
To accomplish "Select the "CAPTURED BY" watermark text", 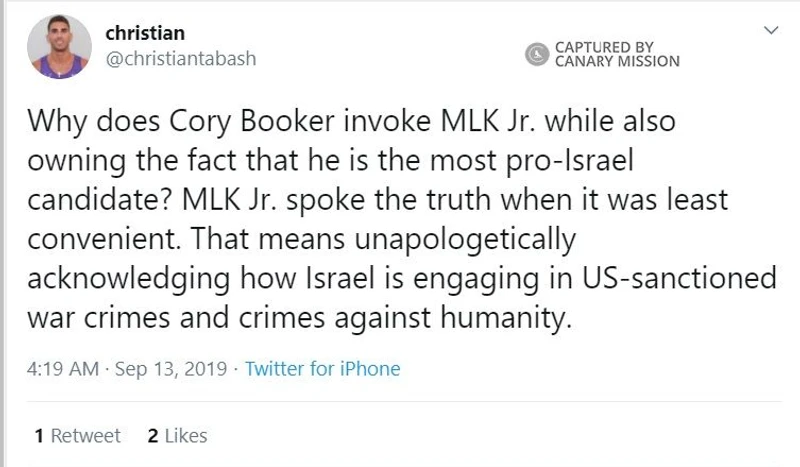I will (x=604, y=47).
